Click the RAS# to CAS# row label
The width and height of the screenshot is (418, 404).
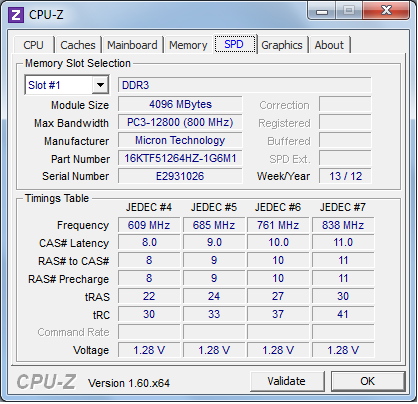tap(73, 261)
